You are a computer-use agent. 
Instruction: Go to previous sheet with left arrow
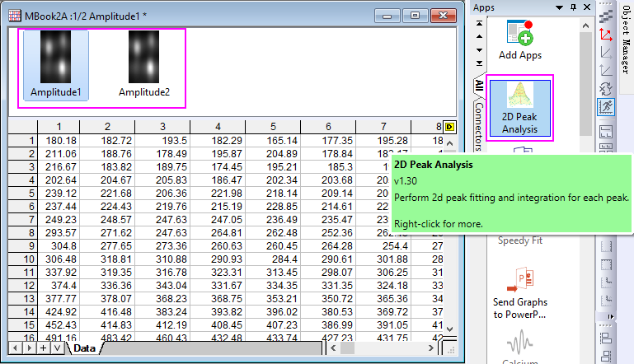click(x=15, y=348)
